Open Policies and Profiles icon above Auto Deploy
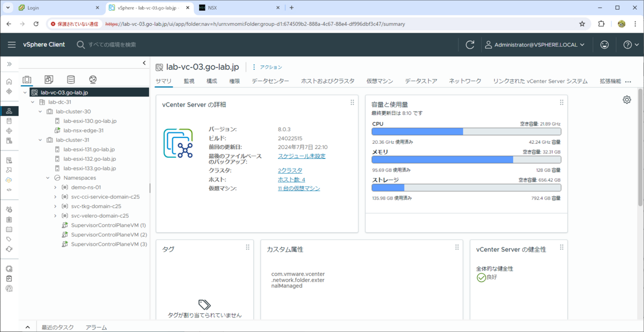The image size is (644, 332). pos(9,160)
